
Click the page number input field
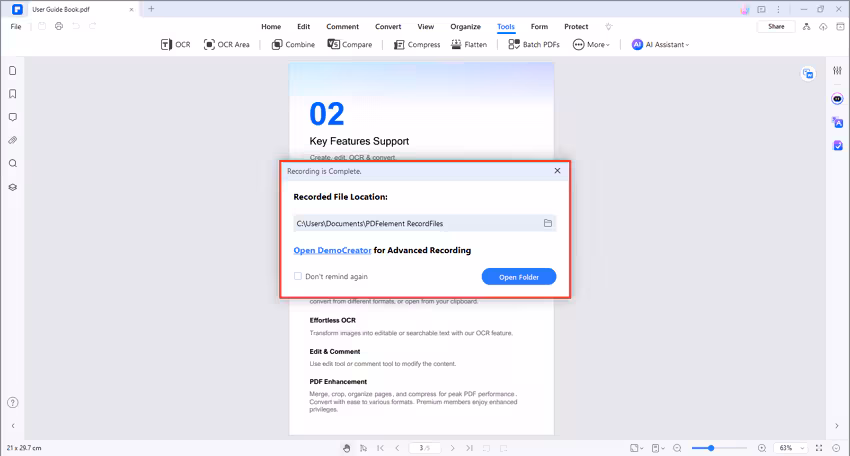tap(425, 448)
